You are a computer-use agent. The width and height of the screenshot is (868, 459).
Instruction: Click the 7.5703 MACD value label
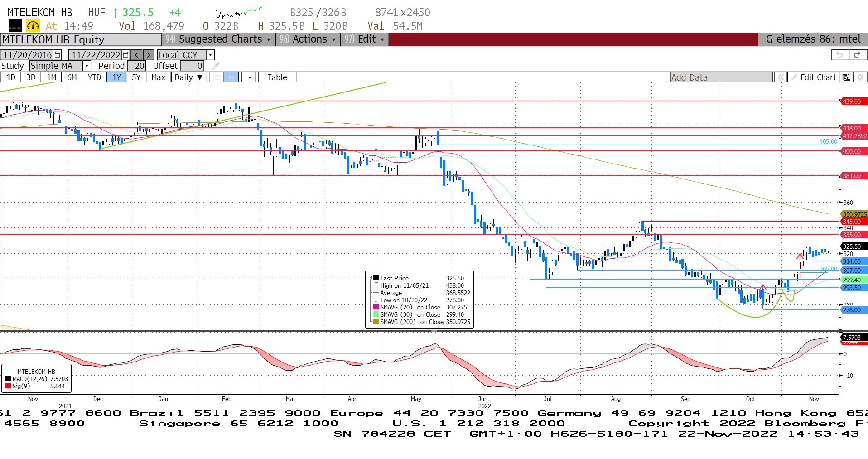click(854, 338)
